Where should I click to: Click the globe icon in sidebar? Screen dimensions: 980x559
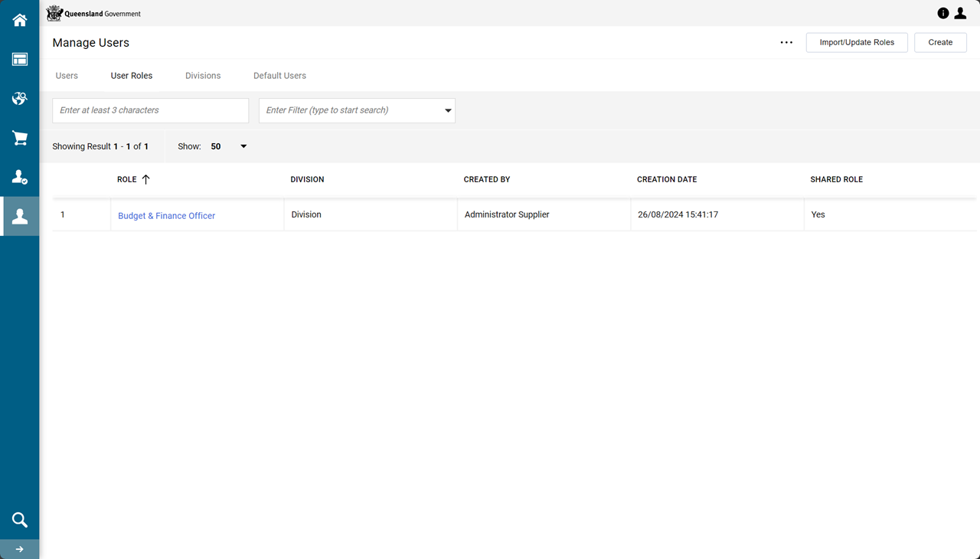click(x=20, y=99)
